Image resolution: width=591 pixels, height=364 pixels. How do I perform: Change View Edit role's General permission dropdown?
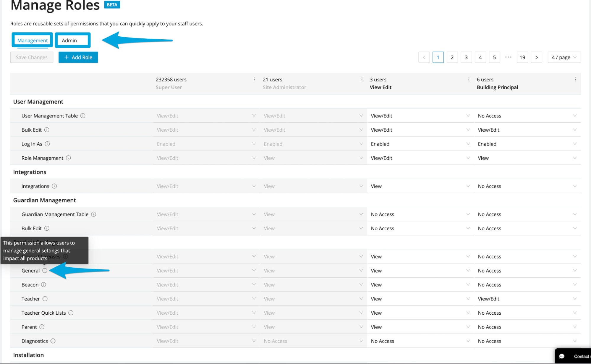pyautogui.click(x=468, y=270)
